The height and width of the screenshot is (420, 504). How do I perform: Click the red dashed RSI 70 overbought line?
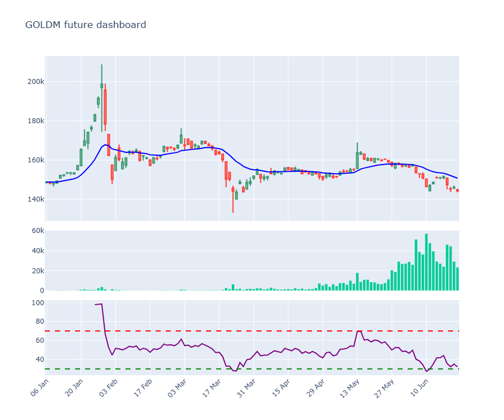coord(252,331)
